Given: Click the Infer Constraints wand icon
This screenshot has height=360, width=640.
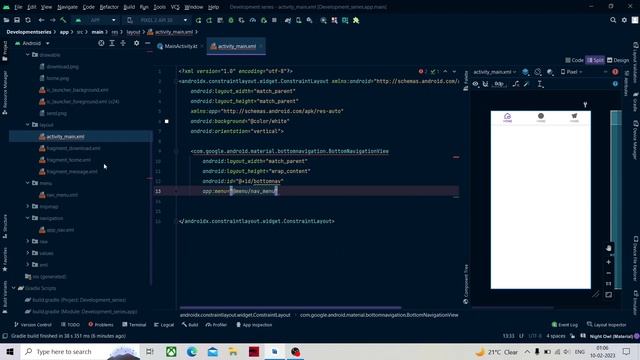Looking at the screenshot, I should coord(527,84).
